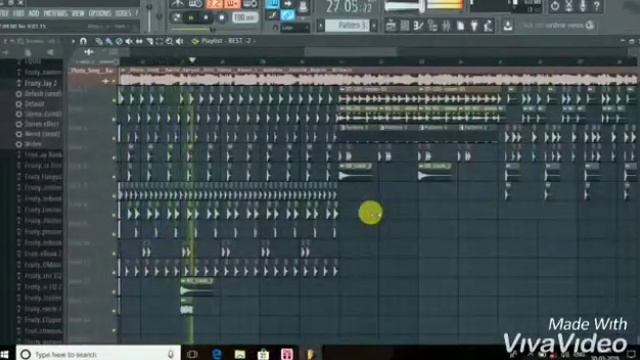
Task: Open the Pattern selector dropdown
Action: click(x=347, y=26)
